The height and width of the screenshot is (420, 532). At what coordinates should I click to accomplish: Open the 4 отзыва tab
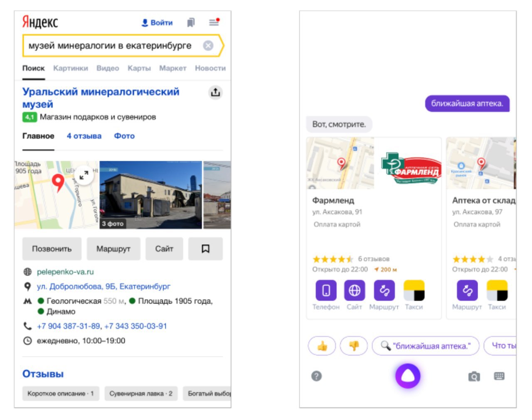pos(84,136)
